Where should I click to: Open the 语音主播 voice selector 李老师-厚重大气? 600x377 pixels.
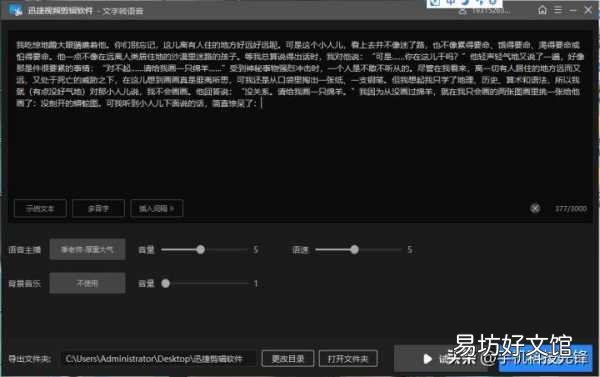click(x=87, y=250)
